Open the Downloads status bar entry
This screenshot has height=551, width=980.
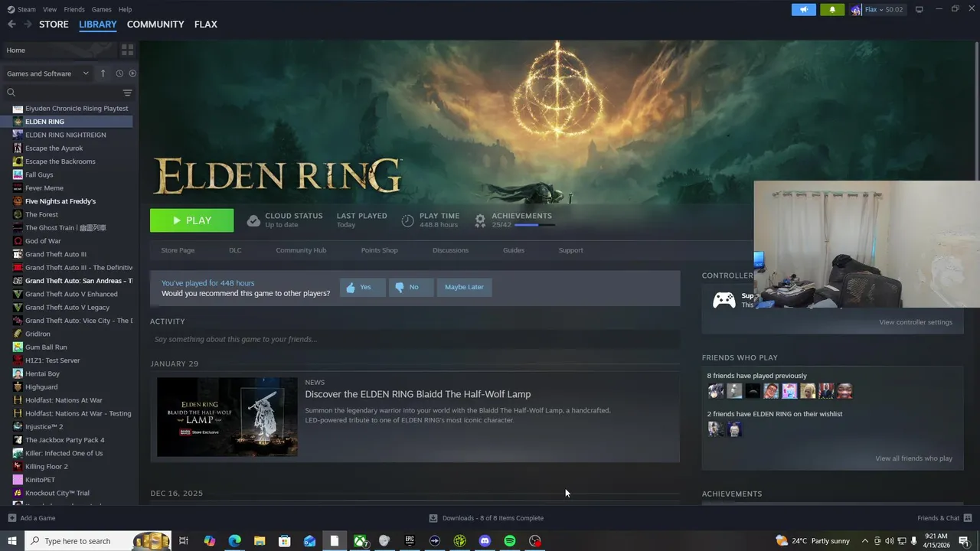click(485, 518)
